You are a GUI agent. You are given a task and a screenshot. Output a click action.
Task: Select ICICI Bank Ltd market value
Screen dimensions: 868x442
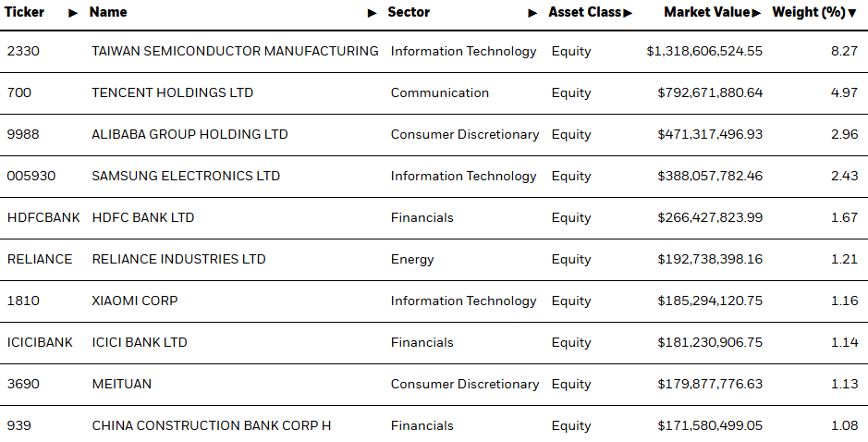[x=710, y=342]
